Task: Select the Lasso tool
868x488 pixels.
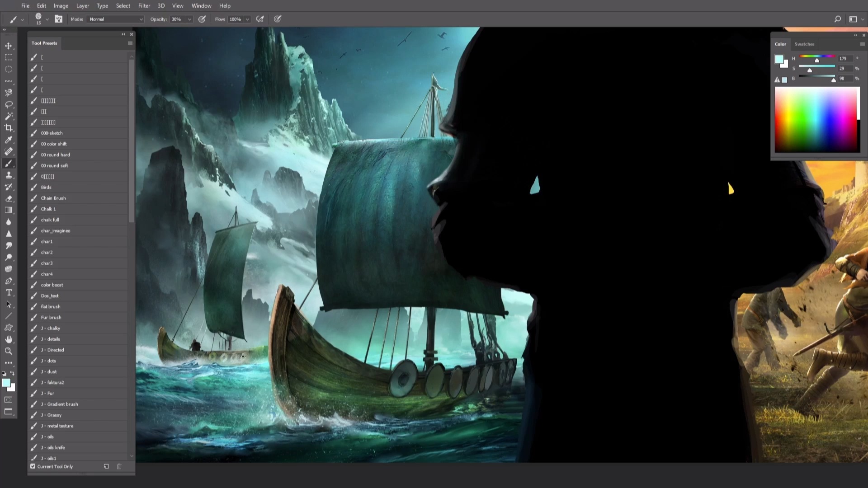Action: point(9,104)
